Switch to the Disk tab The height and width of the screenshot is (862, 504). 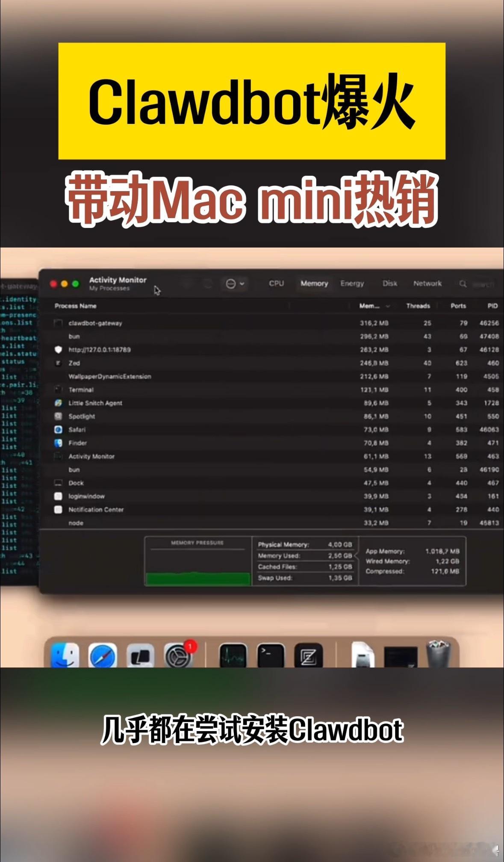click(390, 283)
